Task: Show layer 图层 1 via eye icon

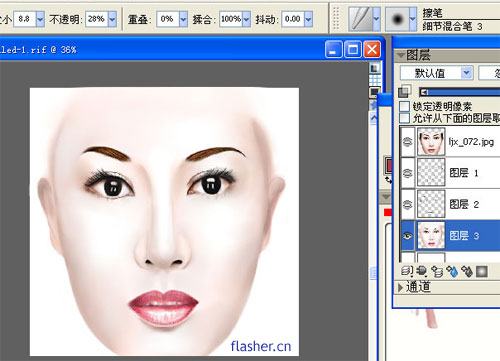Action: click(407, 173)
